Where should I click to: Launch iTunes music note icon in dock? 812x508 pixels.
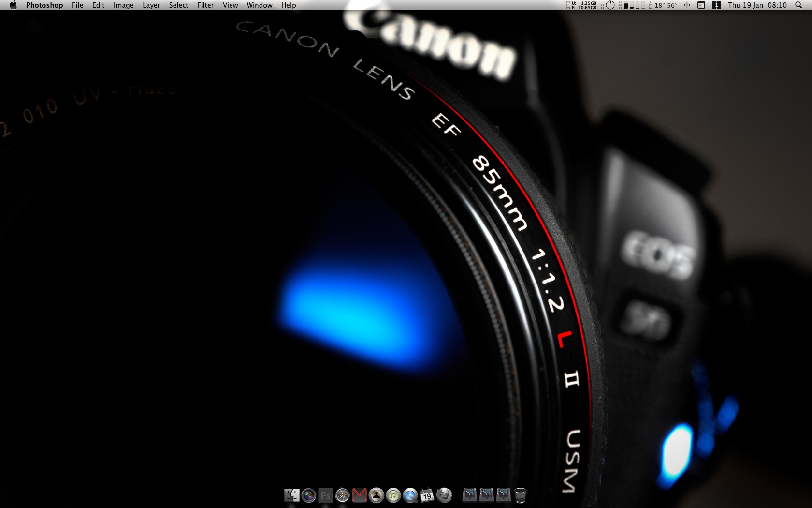pyautogui.click(x=393, y=495)
